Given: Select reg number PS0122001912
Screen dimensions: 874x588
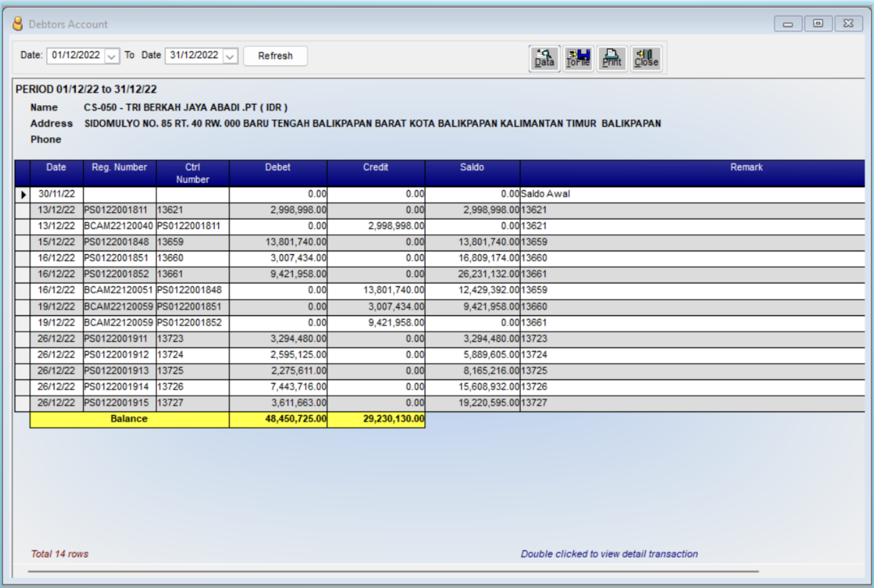Looking at the screenshot, I should coord(119,355).
